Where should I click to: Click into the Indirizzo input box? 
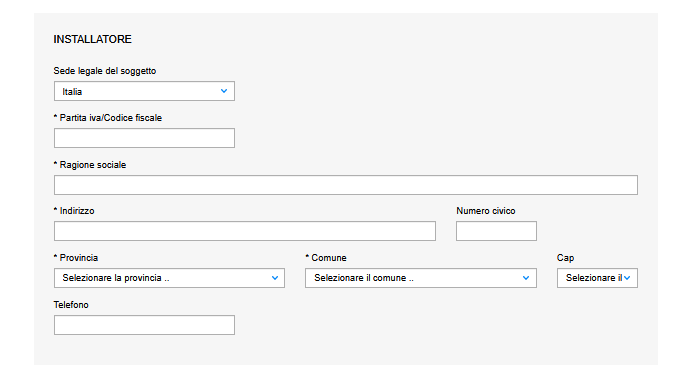245,231
